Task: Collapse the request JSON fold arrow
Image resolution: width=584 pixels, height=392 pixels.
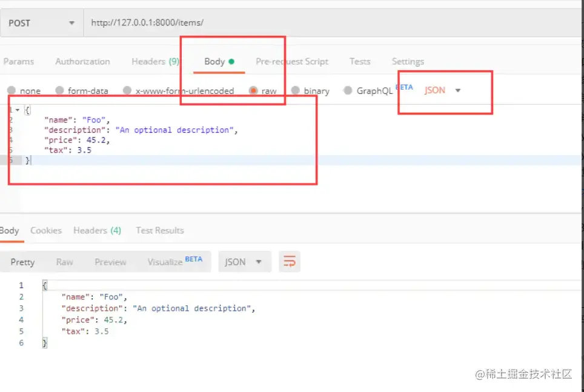Action: point(18,110)
